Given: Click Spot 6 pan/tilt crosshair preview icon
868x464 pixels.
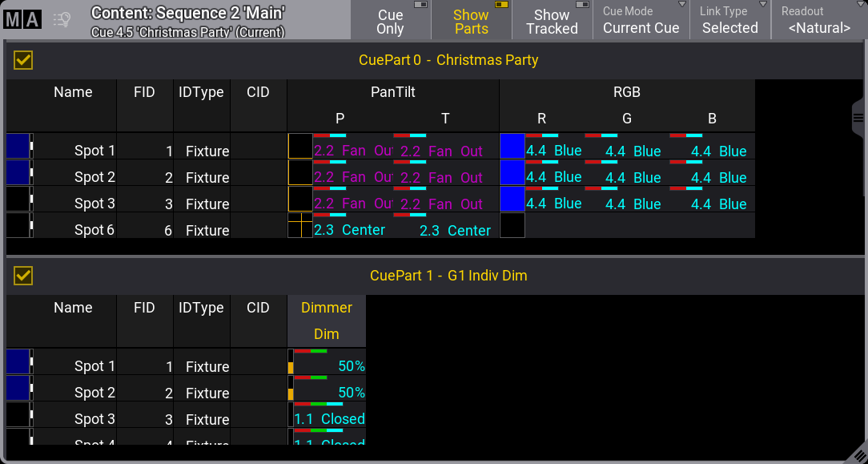Looking at the screenshot, I should pyautogui.click(x=299, y=225).
